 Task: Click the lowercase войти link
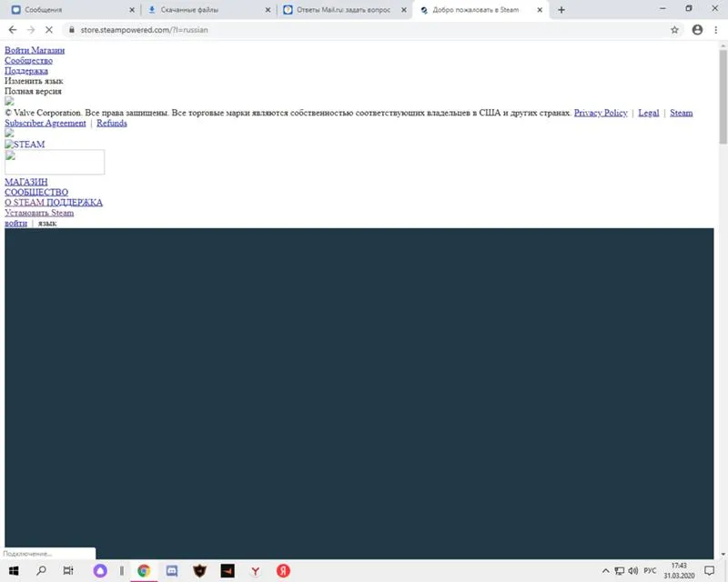[15, 223]
